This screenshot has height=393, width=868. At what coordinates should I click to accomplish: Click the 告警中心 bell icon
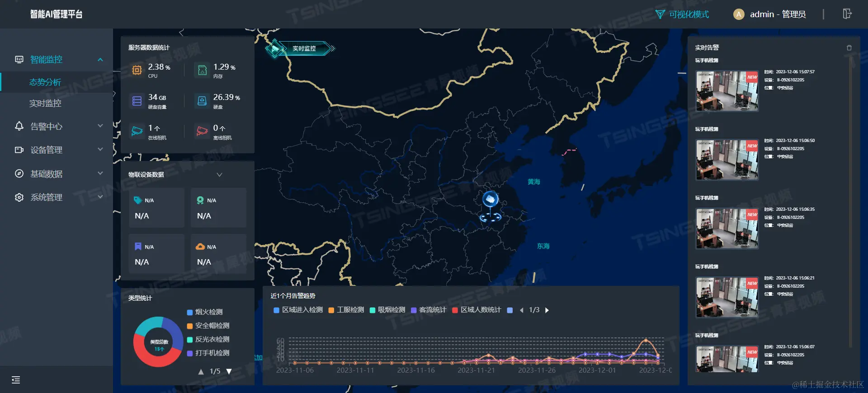click(19, 126)
